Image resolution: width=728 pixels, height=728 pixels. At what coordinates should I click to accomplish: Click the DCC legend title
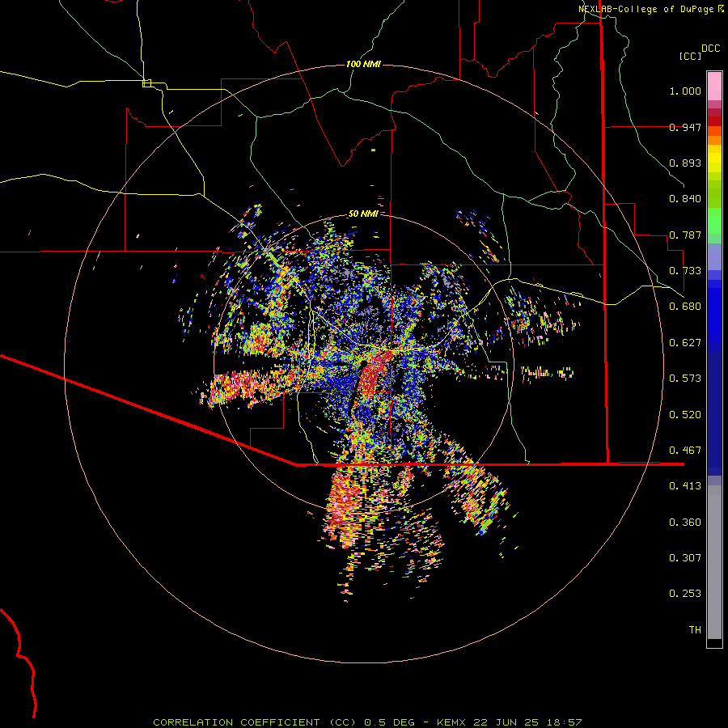pos(710,49)
